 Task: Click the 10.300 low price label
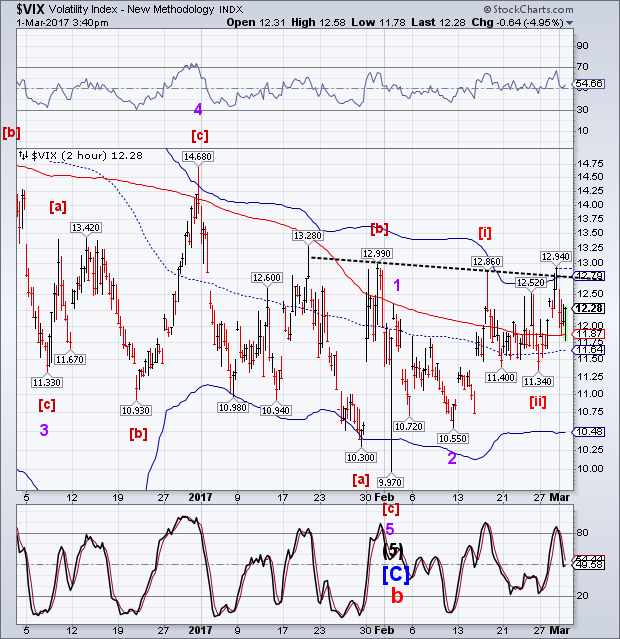[x=360, y=457]
